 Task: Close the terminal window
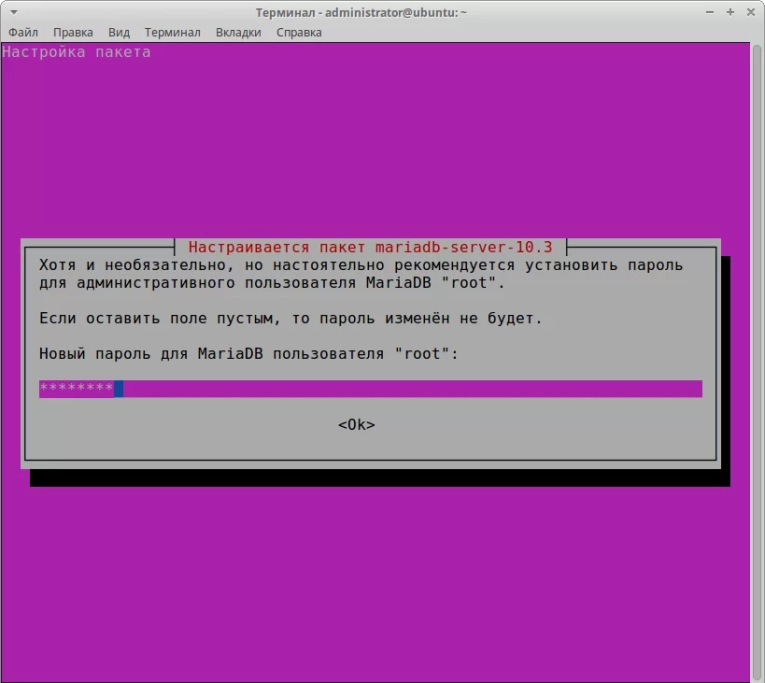751,12
